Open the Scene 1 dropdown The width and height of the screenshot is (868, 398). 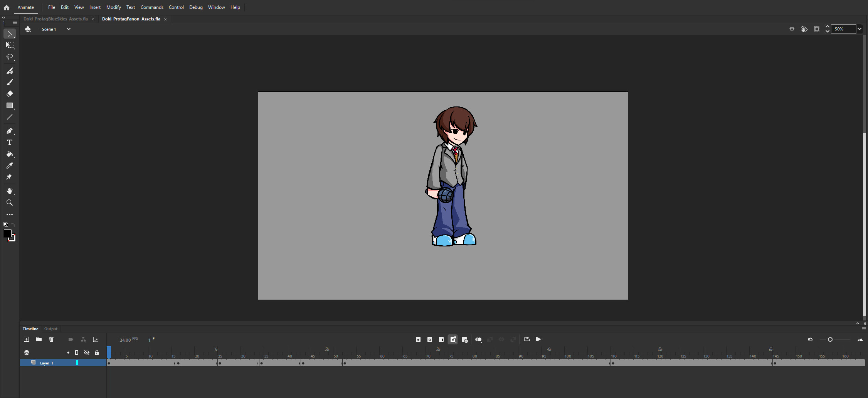click(x=69, y=29)
